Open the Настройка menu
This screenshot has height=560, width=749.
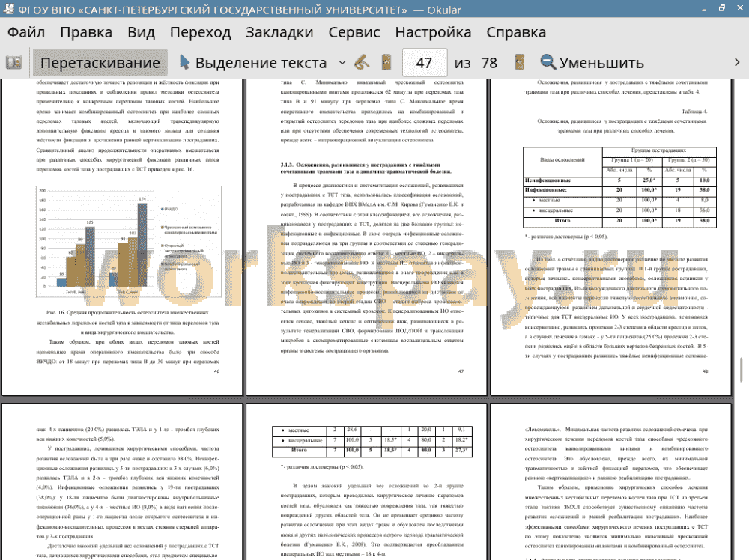(x=433, y=32)
